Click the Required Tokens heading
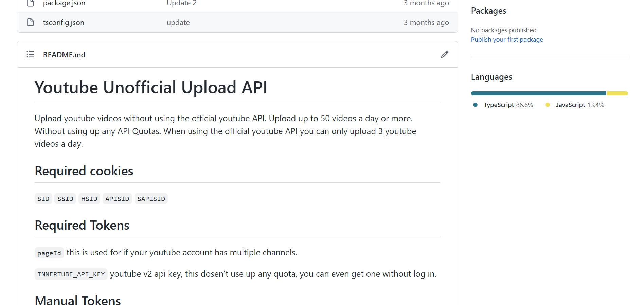Screen dimensions: 644x305 click(x=82, y=225)
